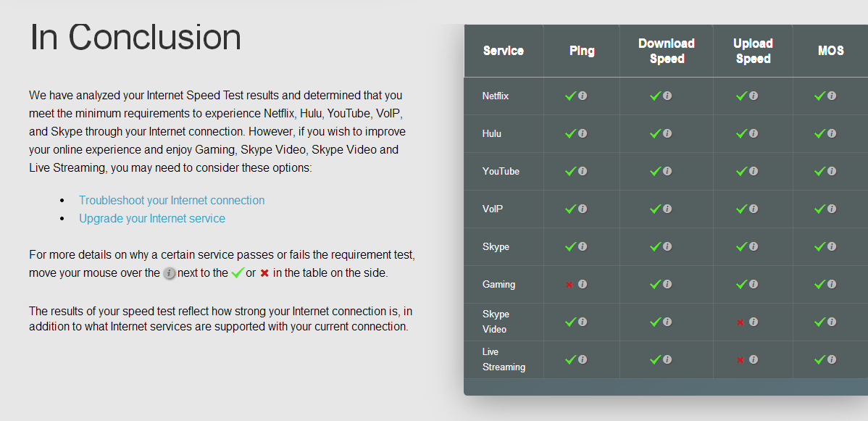Click the info icon for Netflix Ping
The height and width of the screenshot is (421, 868).
pyautogui.click(x=583, y=96)
